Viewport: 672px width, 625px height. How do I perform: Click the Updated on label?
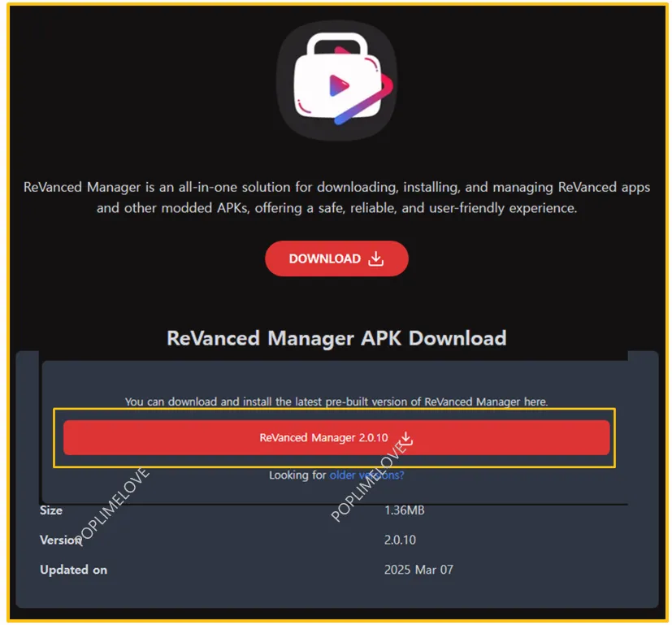(73, 570)
